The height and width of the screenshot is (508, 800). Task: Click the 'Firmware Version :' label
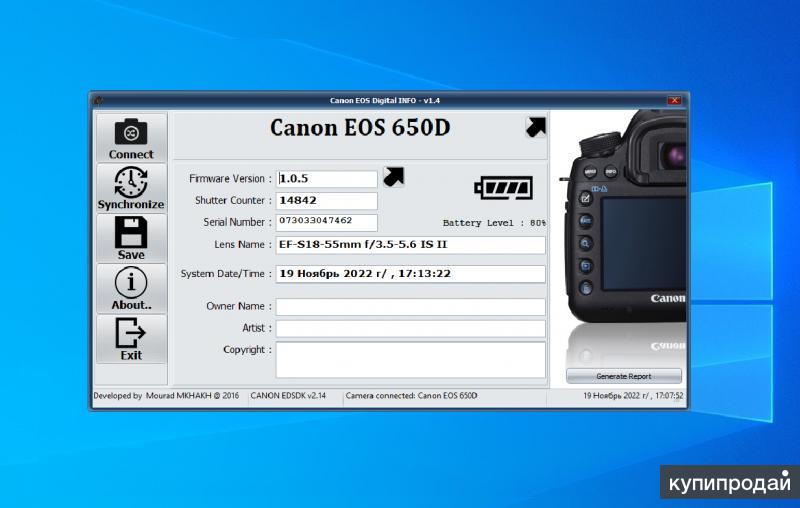point(231,179)
